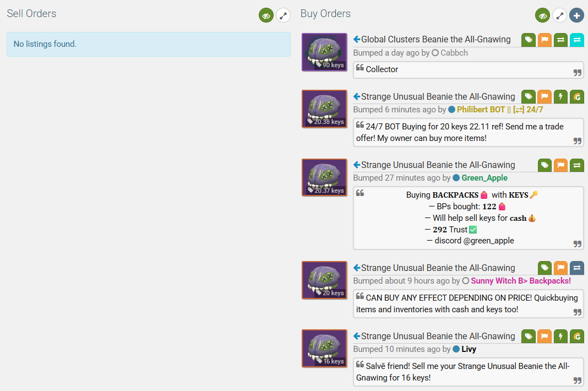
Task: Click the green tag icon on Cabbch's listing
Action: pyautogui.click(x=529, y=40)
